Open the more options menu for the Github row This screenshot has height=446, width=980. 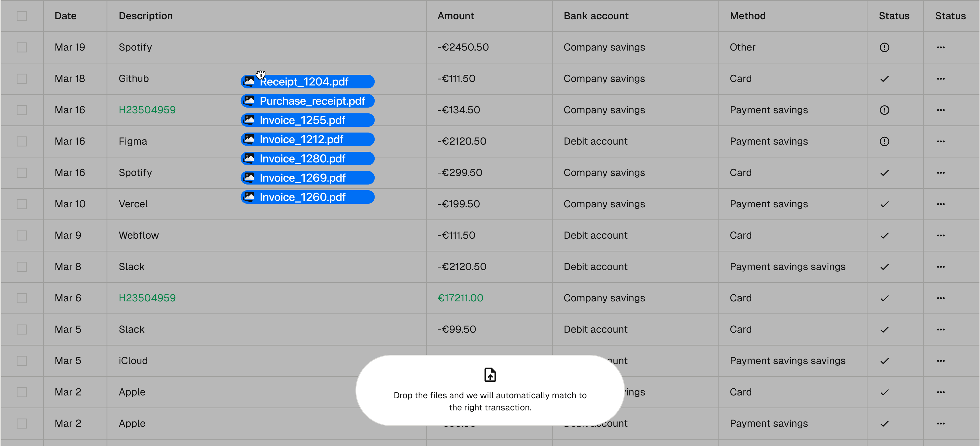coord(940,79)
